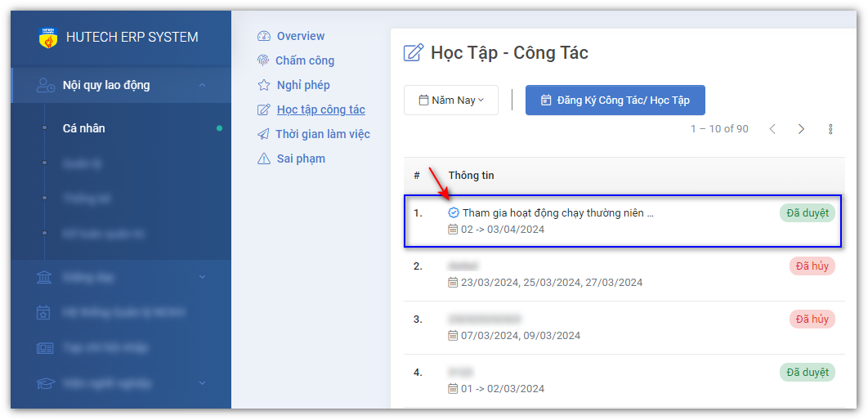Click the Thời gian làm việc paper-plane icon
The image size is (868, 420).
point(263,134)
